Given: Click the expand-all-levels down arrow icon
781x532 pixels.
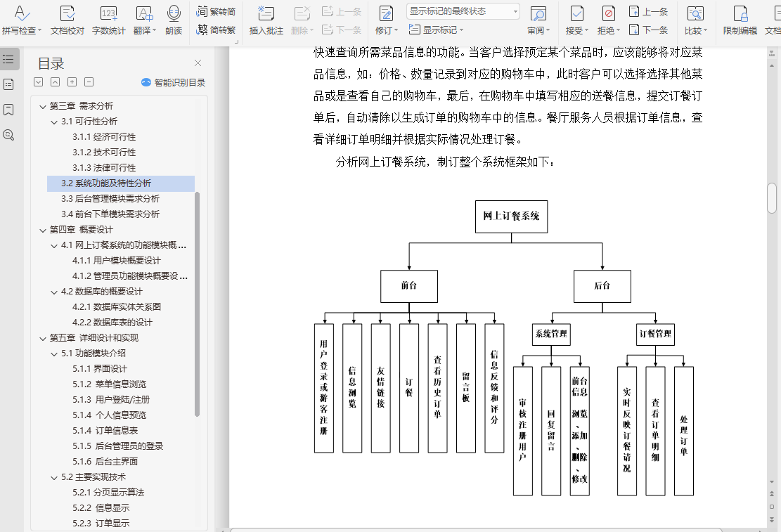Looking at the screenshot, I should click(x=39, y=82).
